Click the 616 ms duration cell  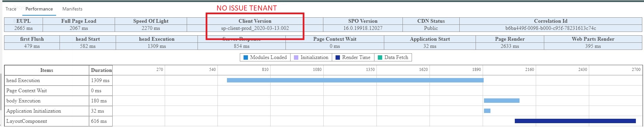101,121
